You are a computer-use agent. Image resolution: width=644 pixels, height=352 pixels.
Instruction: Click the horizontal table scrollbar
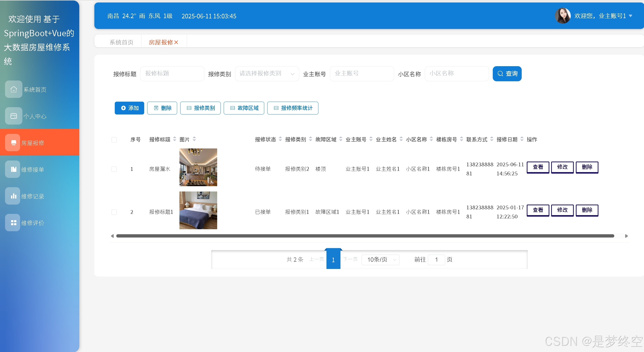(365, 236)
